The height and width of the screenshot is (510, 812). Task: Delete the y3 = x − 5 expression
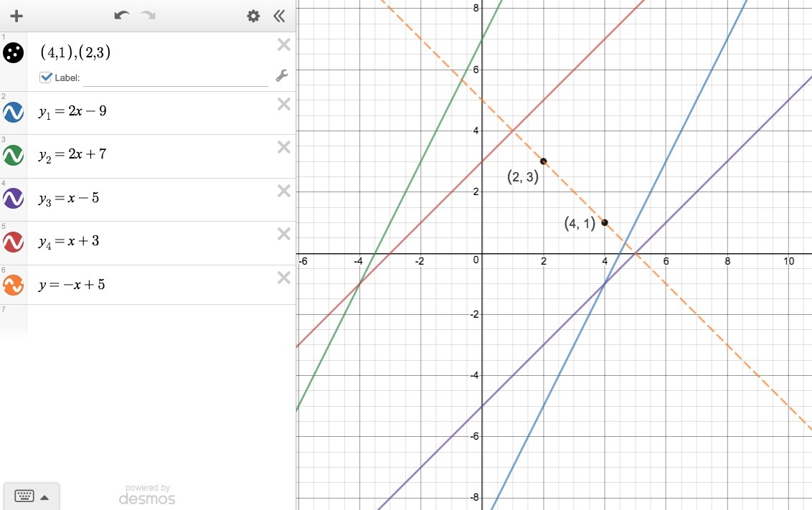[284, 191]
